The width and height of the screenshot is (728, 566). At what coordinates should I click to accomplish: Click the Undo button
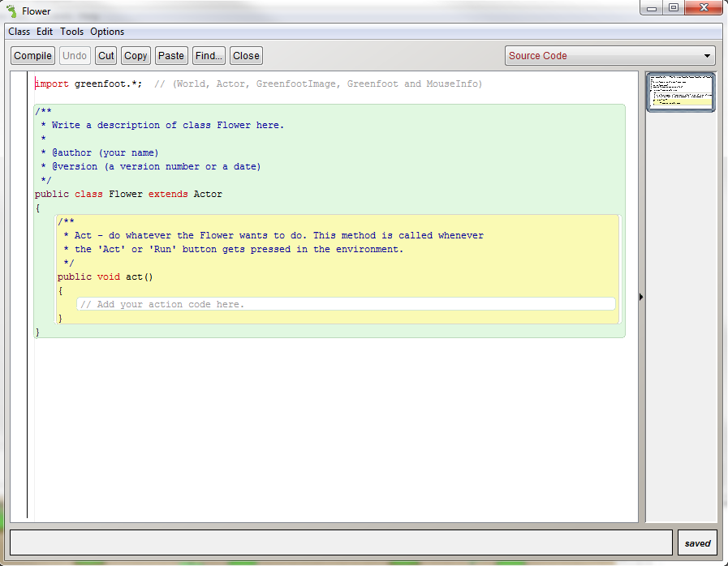(x=75, y=55)
